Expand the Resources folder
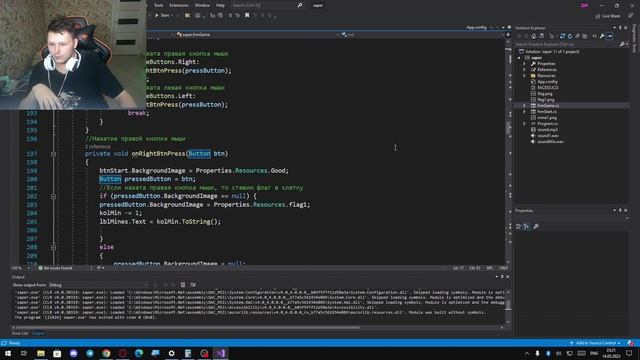The image size is (640, 360). (x=524, y=76)
